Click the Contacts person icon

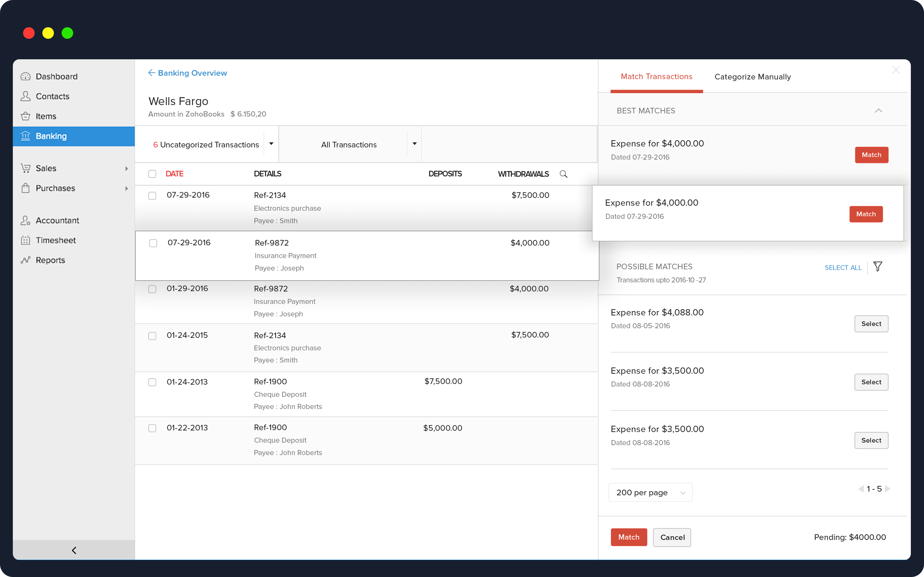26,96
